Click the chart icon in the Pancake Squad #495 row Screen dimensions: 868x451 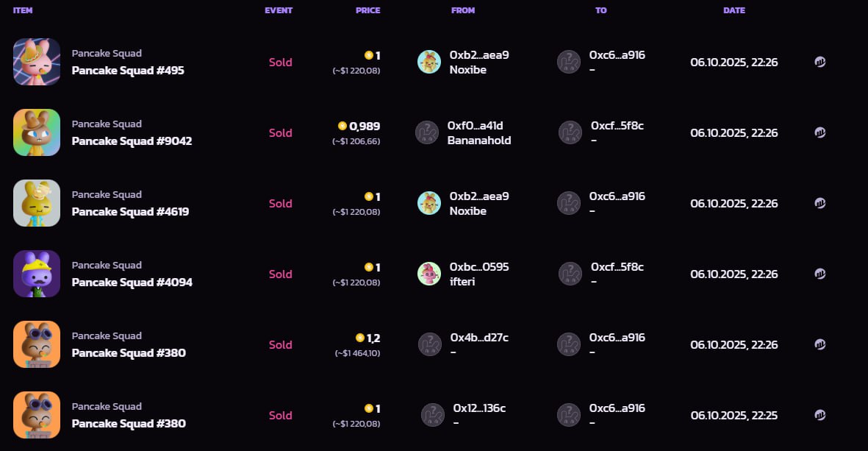point(820,62)
